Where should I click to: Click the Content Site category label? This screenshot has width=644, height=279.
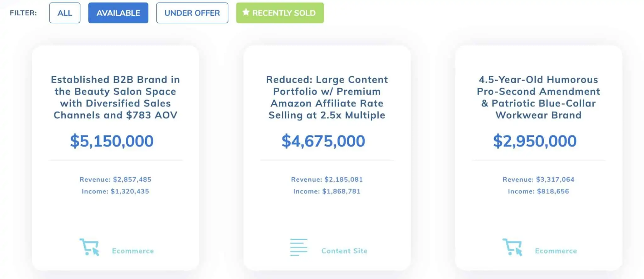click(x=345, y=251)
